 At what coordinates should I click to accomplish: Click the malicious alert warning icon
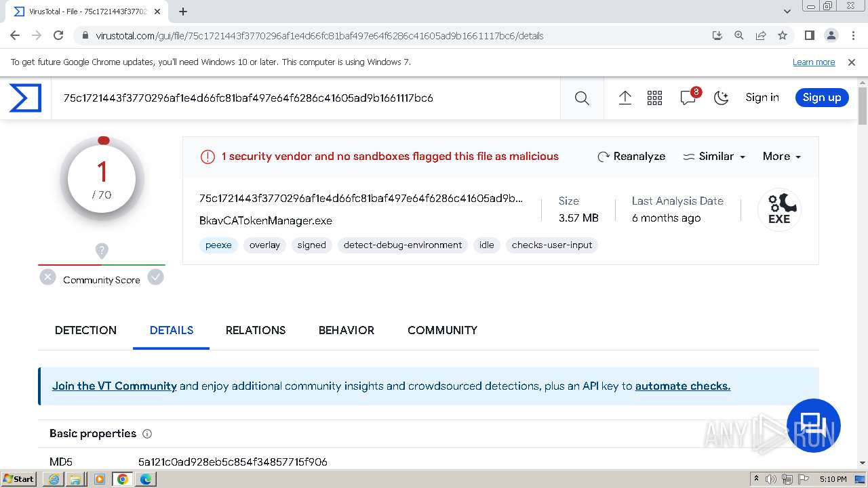coord(208,157)
